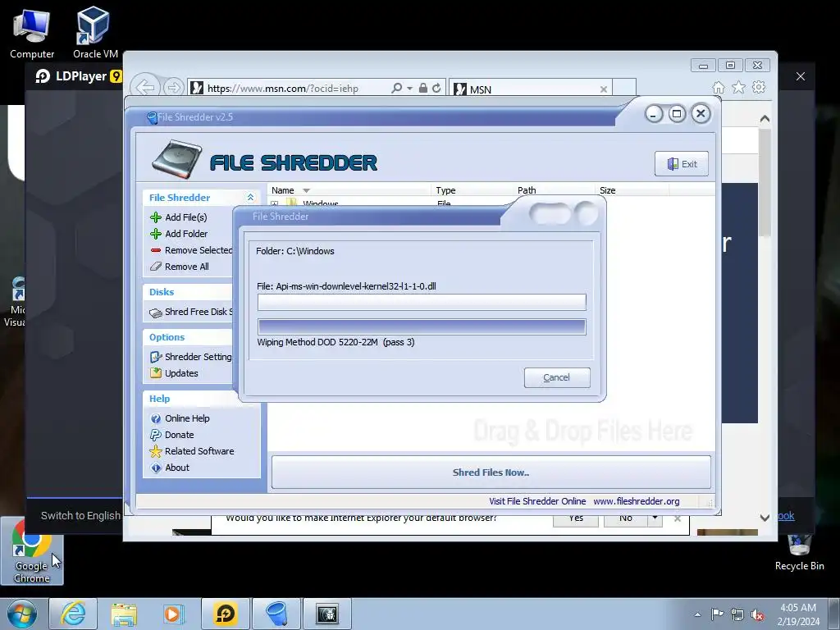Open Google Chrome desktop shortcut
840x630 pixels.
(32, 552)
